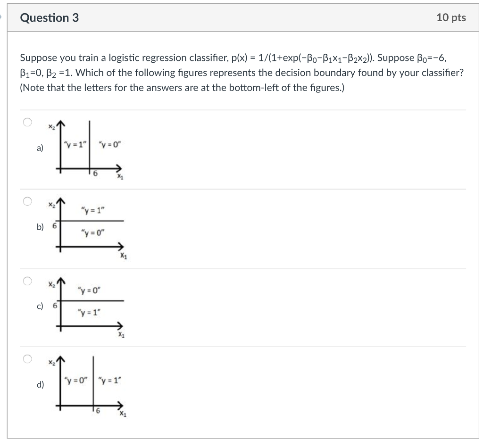
Task: Select the radio button for answer b
Action: 27,200
